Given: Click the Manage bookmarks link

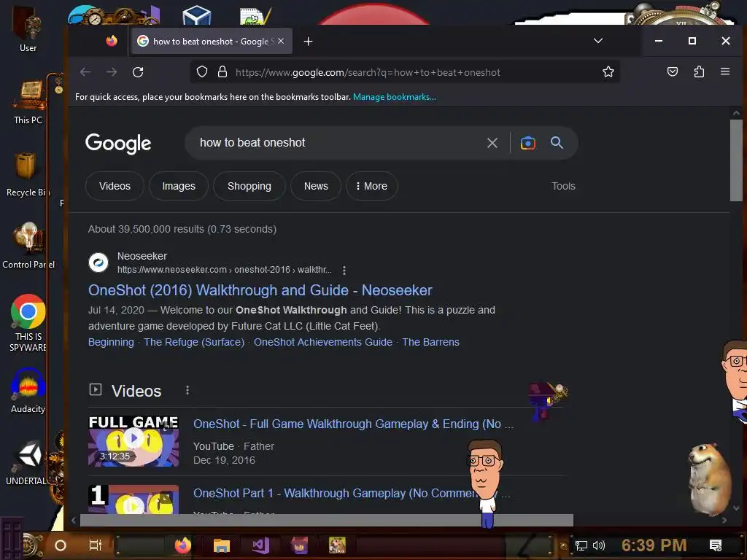Looking at the screenshot, I should coord(394,97).
